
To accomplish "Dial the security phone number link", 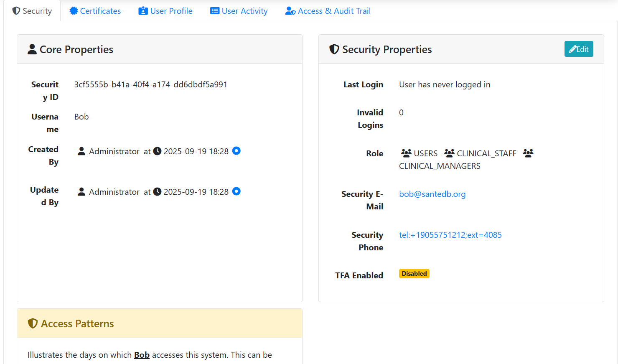I will point(450,235).
